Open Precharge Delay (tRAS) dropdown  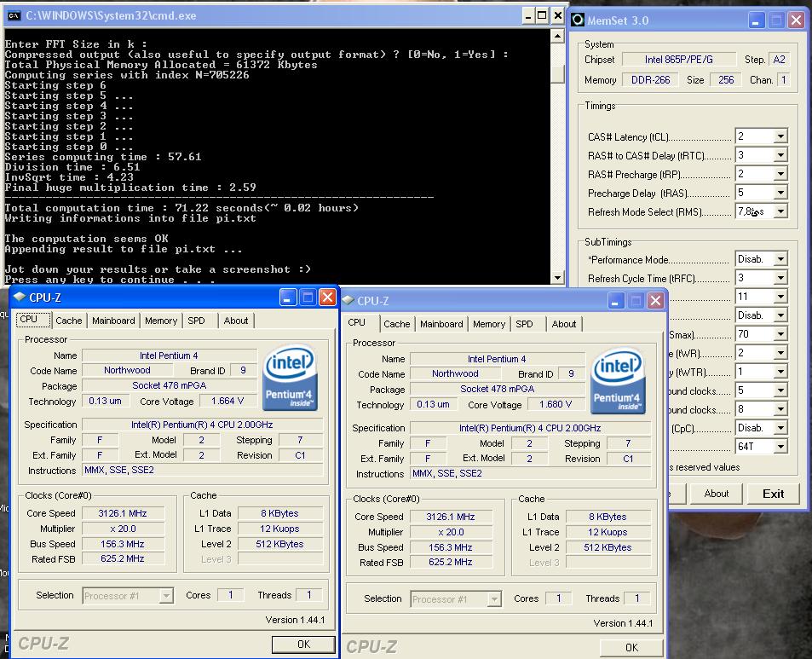780,193
